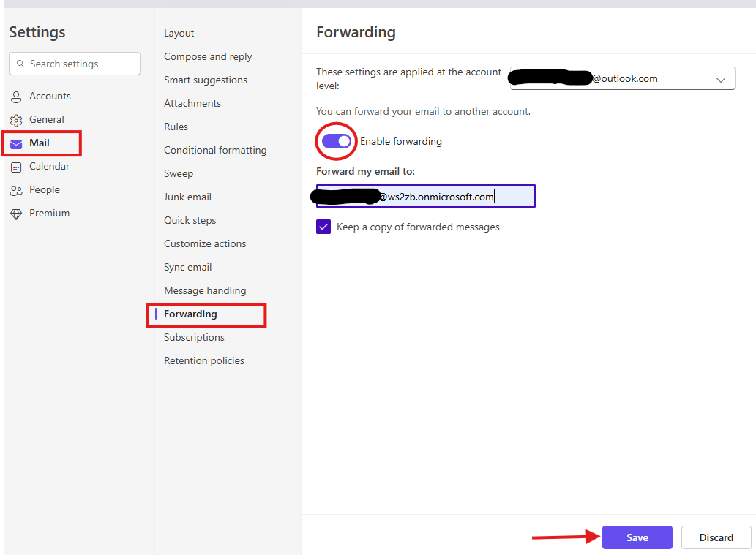Click the Keep a copy of forwarded messages label
The height and width of the screenshot is (555, 756).
tap(418, 227)
